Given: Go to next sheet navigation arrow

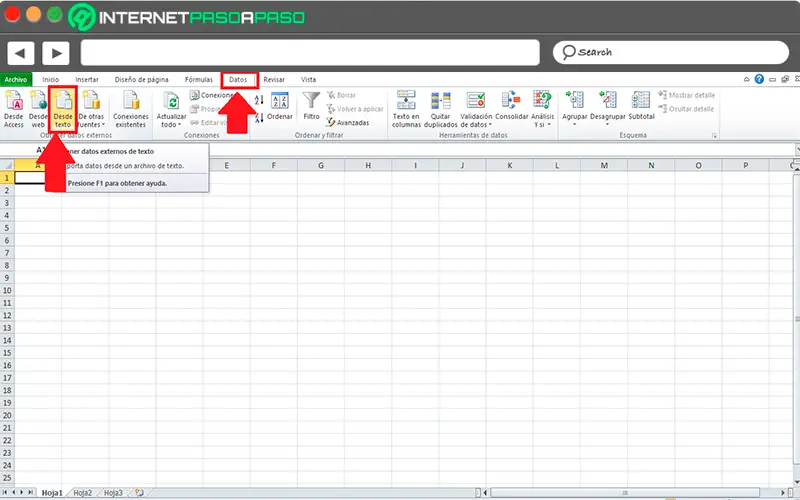Looking at the screenshot, I should tap(21, 492).
